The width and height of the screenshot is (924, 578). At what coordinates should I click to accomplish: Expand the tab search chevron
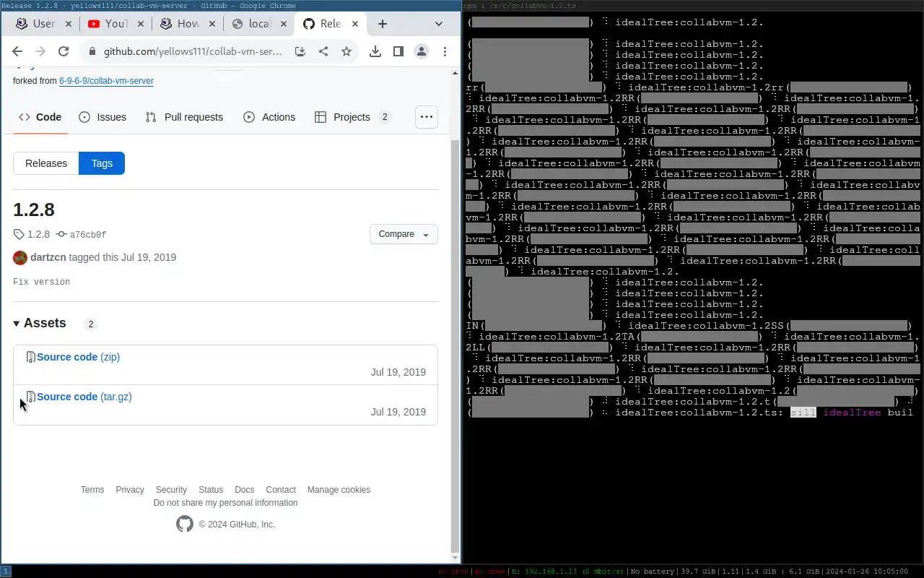(438, 24)
